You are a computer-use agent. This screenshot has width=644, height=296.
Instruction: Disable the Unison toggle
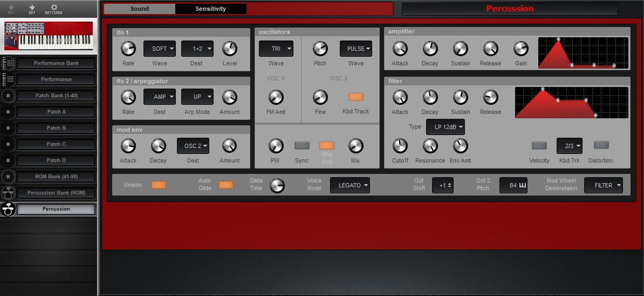click(159, 185)
